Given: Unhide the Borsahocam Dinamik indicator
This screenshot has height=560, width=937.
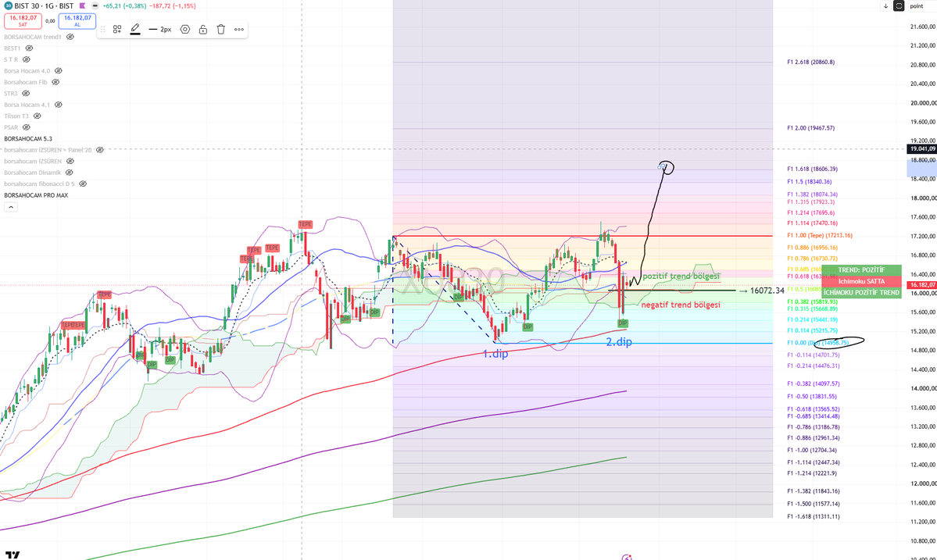Looking at the screenshot, I should tap(70, 173).
